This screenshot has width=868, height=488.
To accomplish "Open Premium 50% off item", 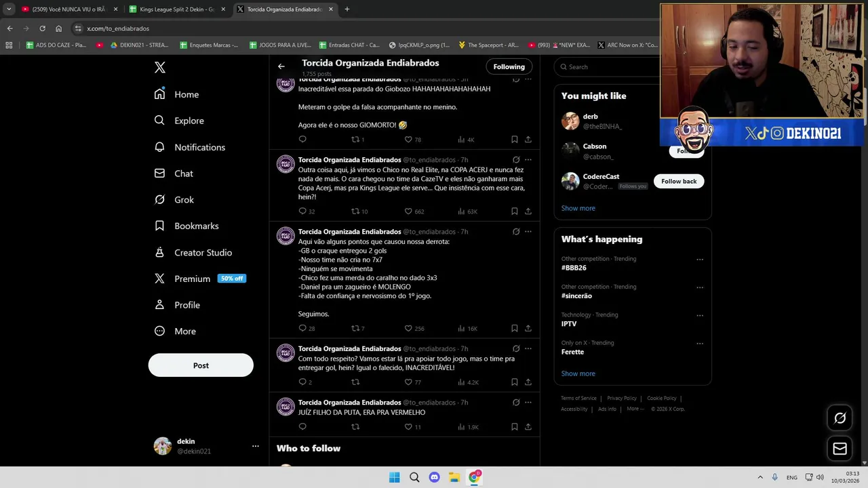I will 199,279.
